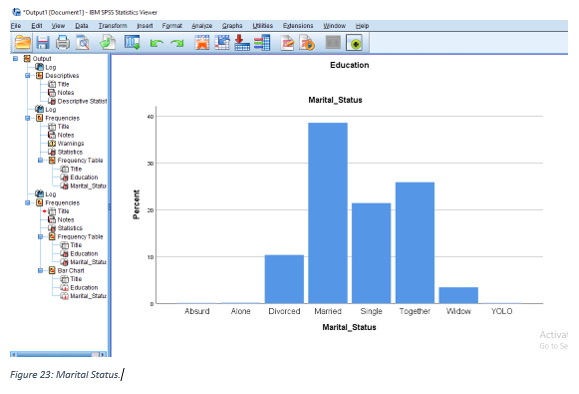Collapse the Frequencies node that contains Bar Chart
The height and width of the screenshot is (394, 579).
28,203
